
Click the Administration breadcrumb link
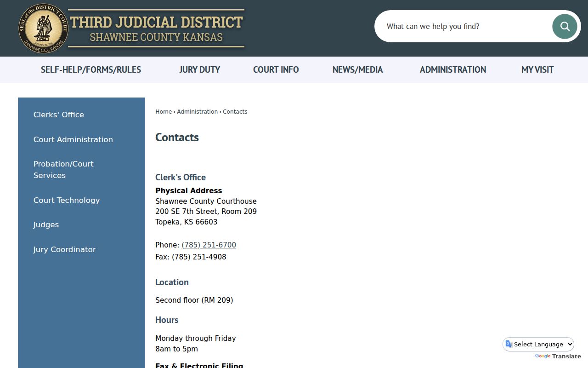tap(197, 111)
